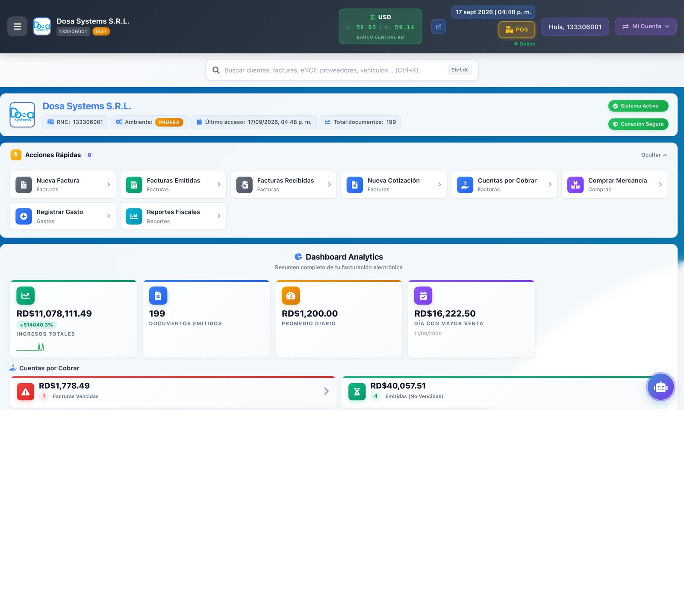Click the red warning icon for Facturas Vencidas
The height and width of the screenshot is (616, 684).
point(26,392)
